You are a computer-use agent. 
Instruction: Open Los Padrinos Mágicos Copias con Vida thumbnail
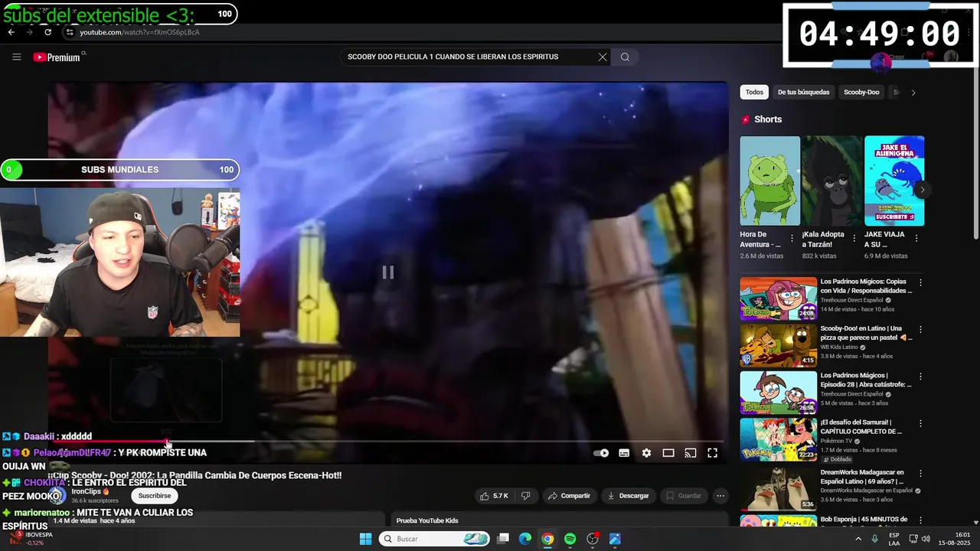pos(779,298)
